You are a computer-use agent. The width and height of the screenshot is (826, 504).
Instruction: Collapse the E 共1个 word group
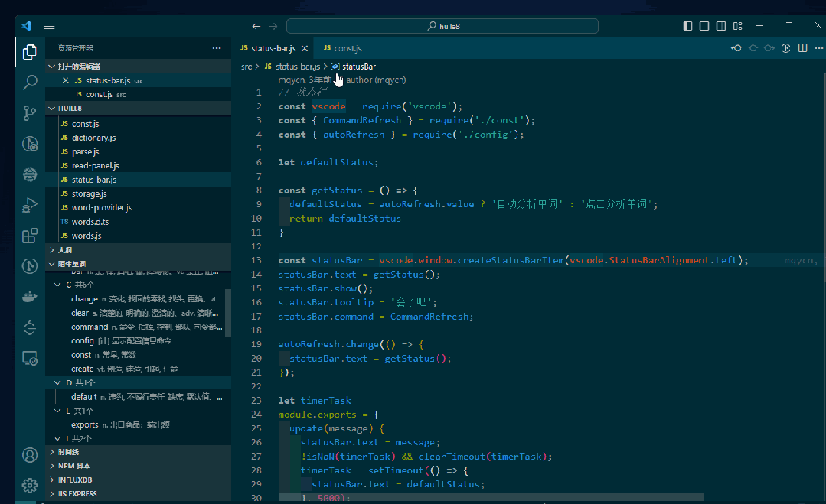coord(57,411)
